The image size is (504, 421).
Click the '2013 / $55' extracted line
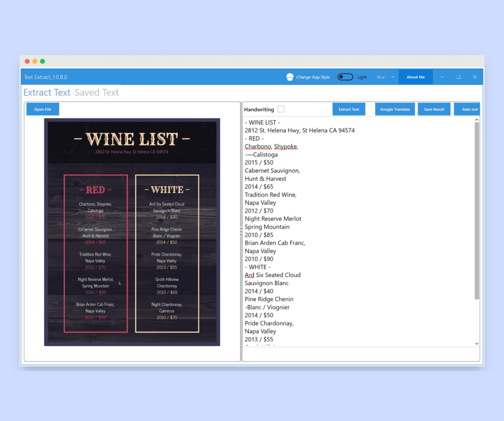(x=259, y=339)
